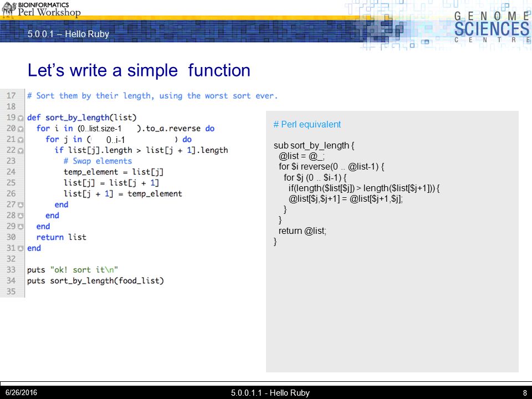Click the '# Perl equivalent' heading
Image resolution: width=532 pixels, height=399 pixels.
pyautogui.click(x=307, y=125)
